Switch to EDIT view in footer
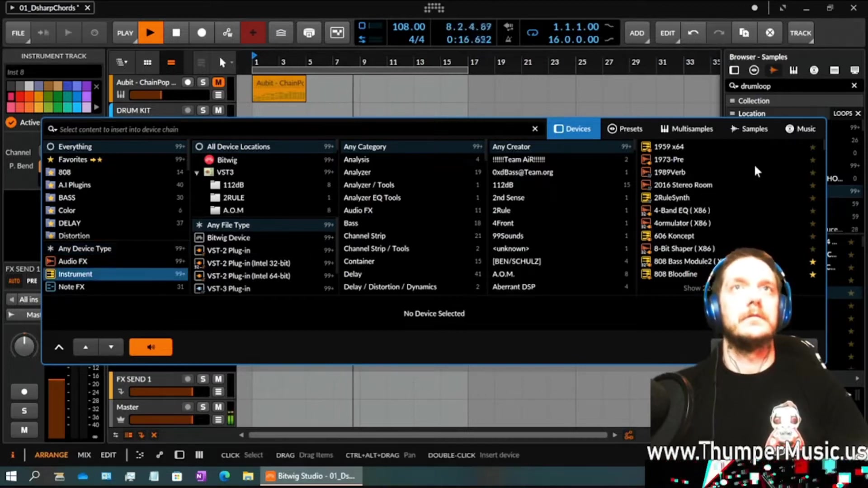Screen dimensions: 868x488 point(108,455)
